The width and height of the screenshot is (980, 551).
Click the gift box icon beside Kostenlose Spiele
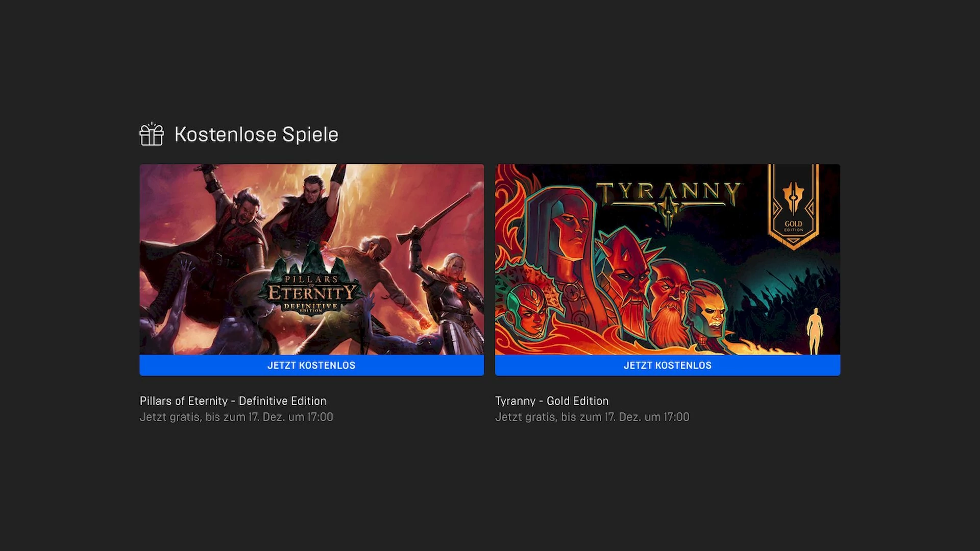pyautogui.click(x=152, y=134)
